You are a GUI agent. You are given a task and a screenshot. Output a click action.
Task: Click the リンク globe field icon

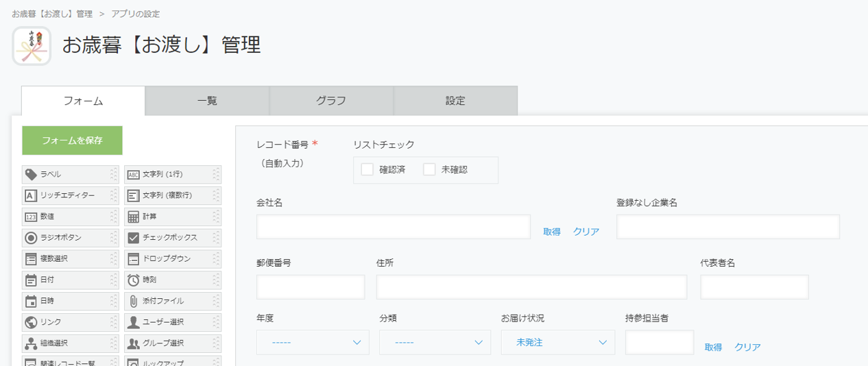31,322
